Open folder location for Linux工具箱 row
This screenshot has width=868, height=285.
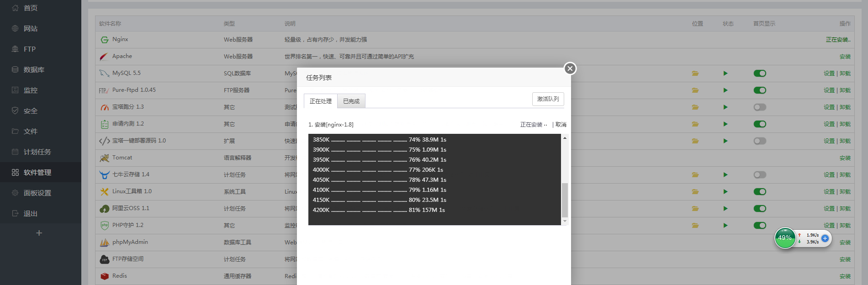point(695,191)
